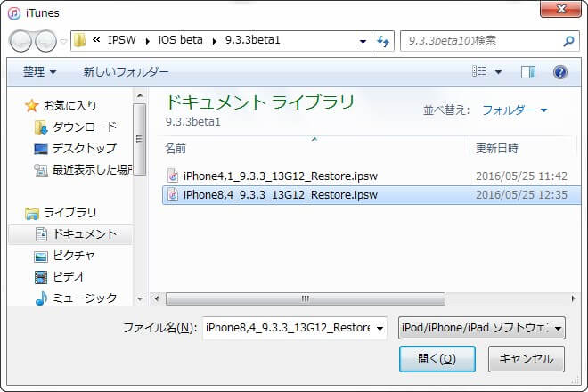Click the キャンセル button
588x392 pixels.
pos(527,359)
